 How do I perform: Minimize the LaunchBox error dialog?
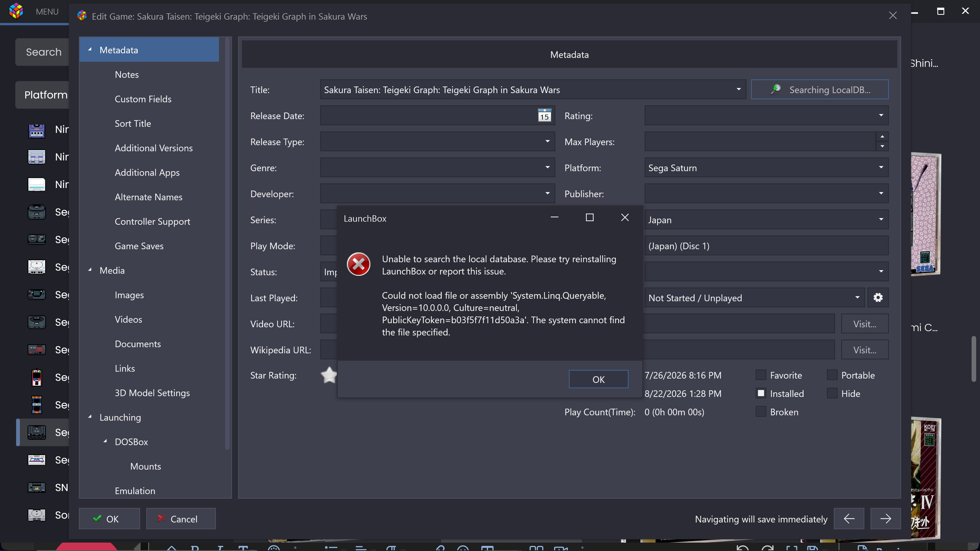click(554, 218)
